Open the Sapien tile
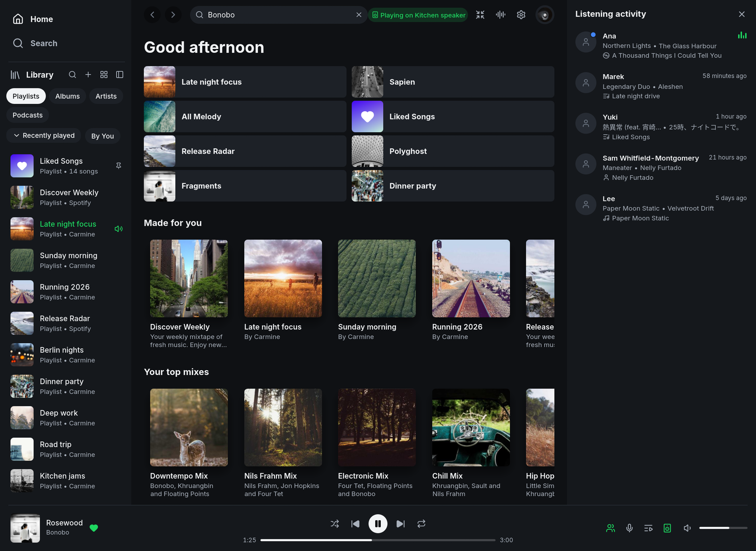The height and width of the screenshot is (551, 756). pos(453,82)
